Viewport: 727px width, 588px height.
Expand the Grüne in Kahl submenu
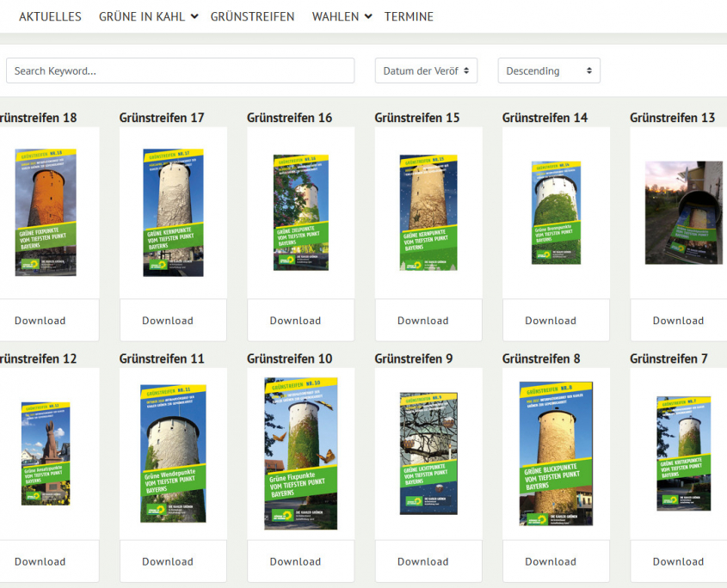pos(148,16)
